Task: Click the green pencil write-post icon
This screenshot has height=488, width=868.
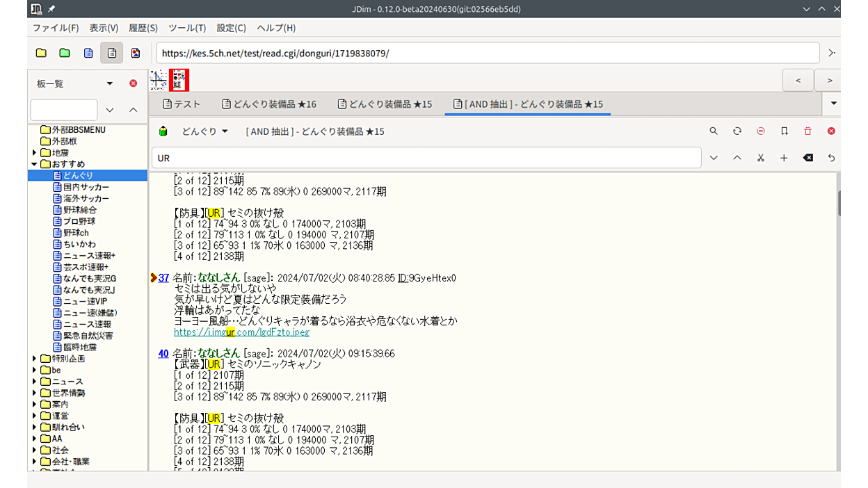Action: click(163, 131)
